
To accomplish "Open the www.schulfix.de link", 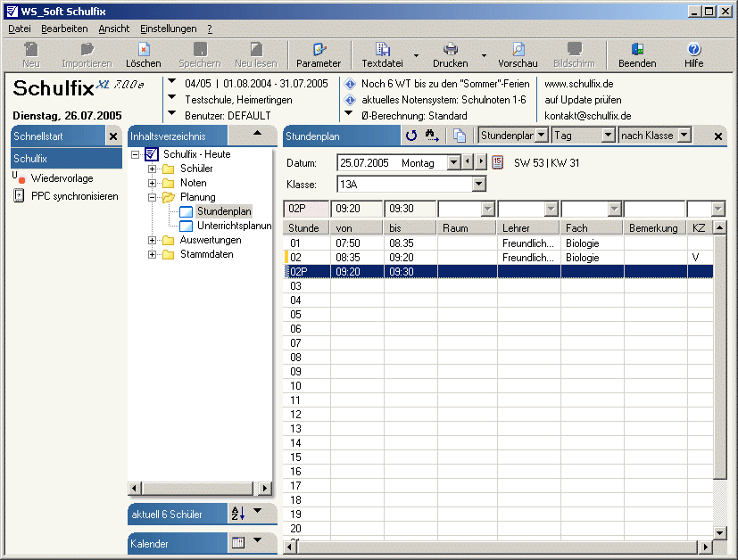I will [x=579, y=84].
